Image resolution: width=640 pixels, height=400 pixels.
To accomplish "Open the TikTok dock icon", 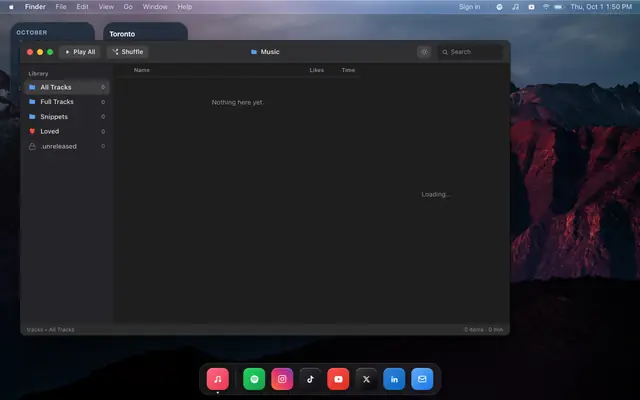I will [x=310, y=379].
